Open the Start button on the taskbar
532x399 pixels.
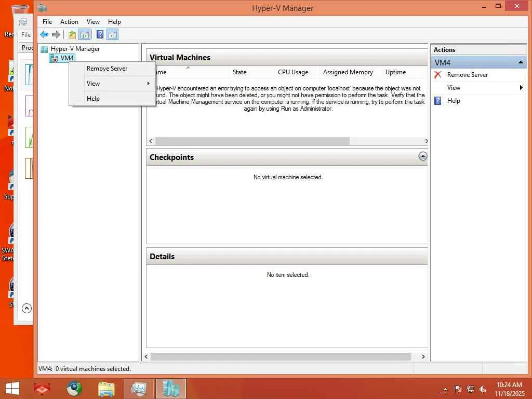12,389
